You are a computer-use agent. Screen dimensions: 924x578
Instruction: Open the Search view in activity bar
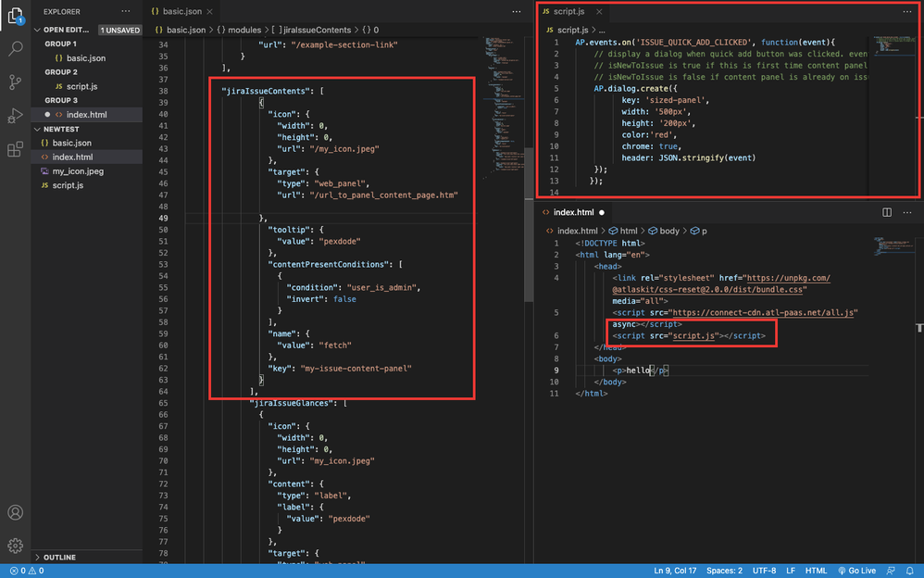coord(16,49)
